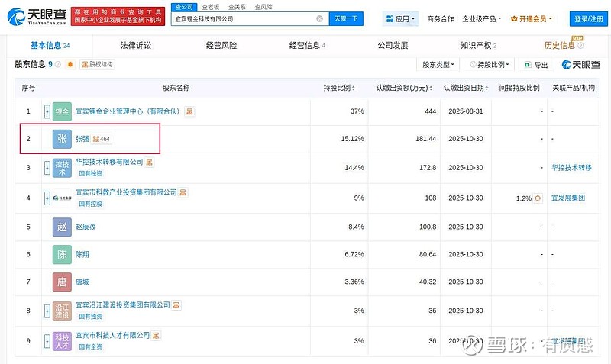Click the 国有控股 tag under 宜宾市科教产业投资集团
The width and height of the screenshot is (611, 364).
tap(90, 204)
